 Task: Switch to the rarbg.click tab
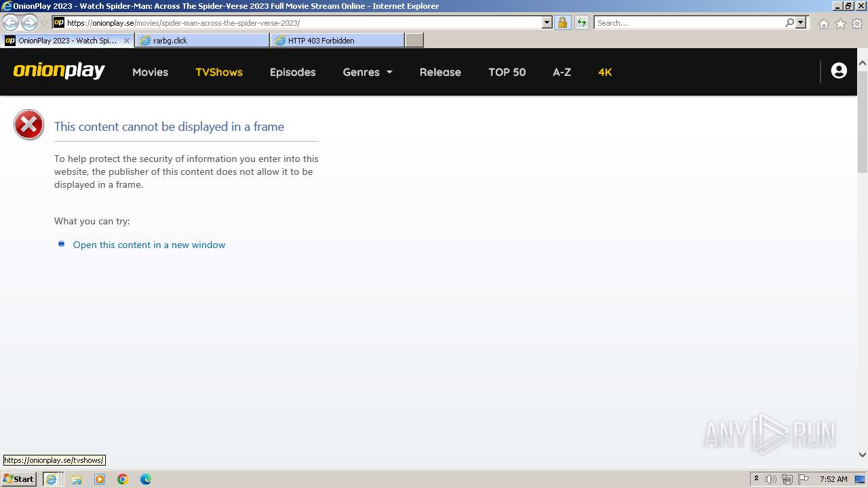pyautogui.click(x=202, y=40)
